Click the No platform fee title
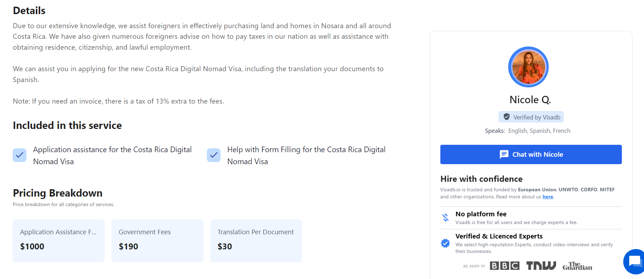Image resolution: width=644 pixels, height=279 pixels. (x=481, y=214)
